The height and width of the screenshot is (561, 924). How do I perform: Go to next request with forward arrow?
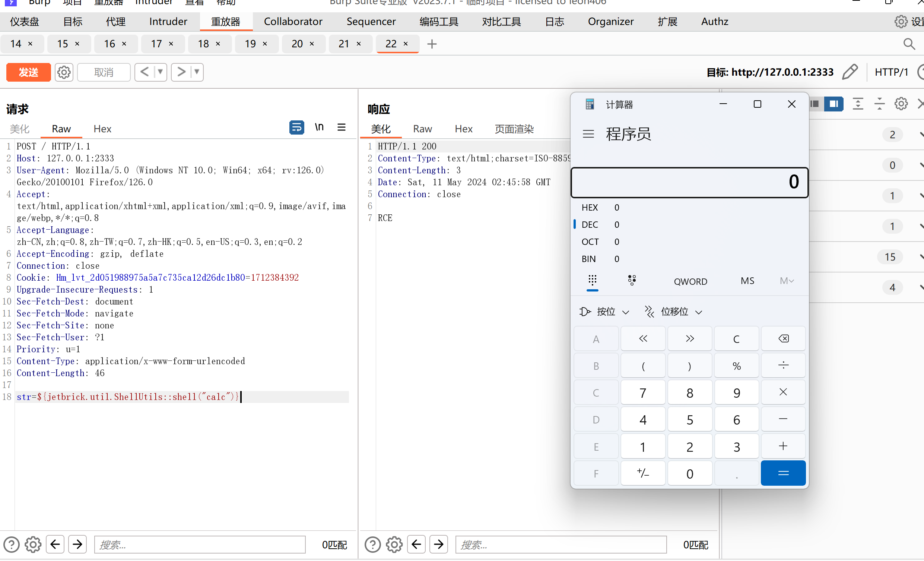181,72
